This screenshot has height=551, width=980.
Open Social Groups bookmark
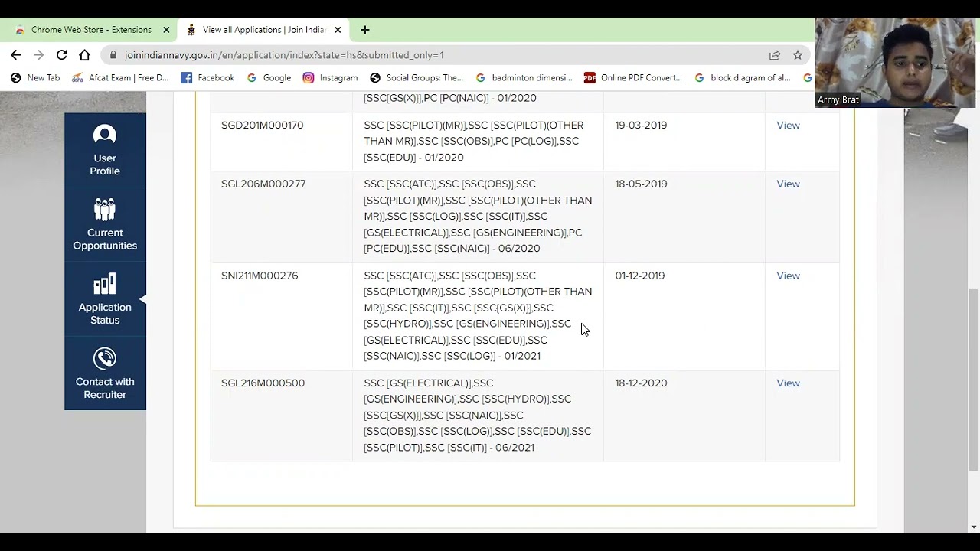[416, 77]
